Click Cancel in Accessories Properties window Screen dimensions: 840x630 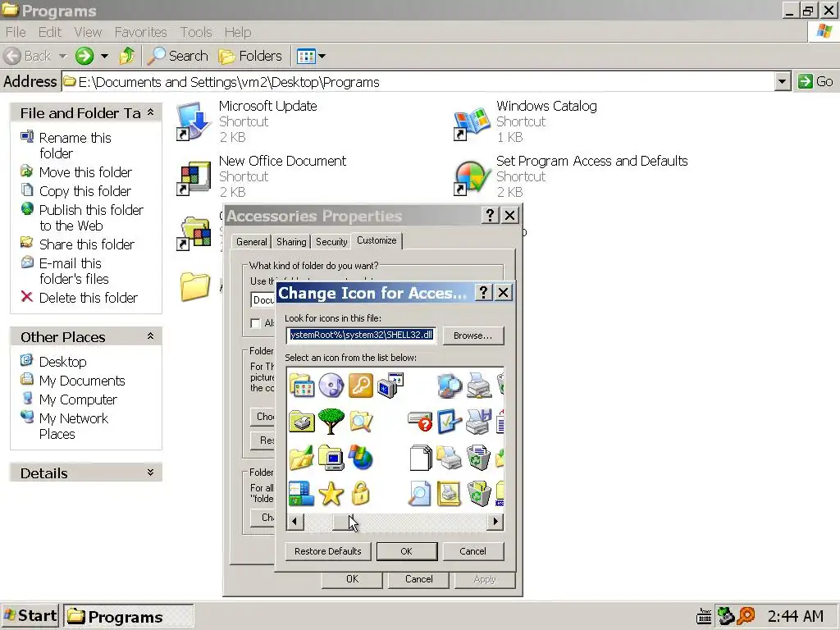click(x=419, y=579)
